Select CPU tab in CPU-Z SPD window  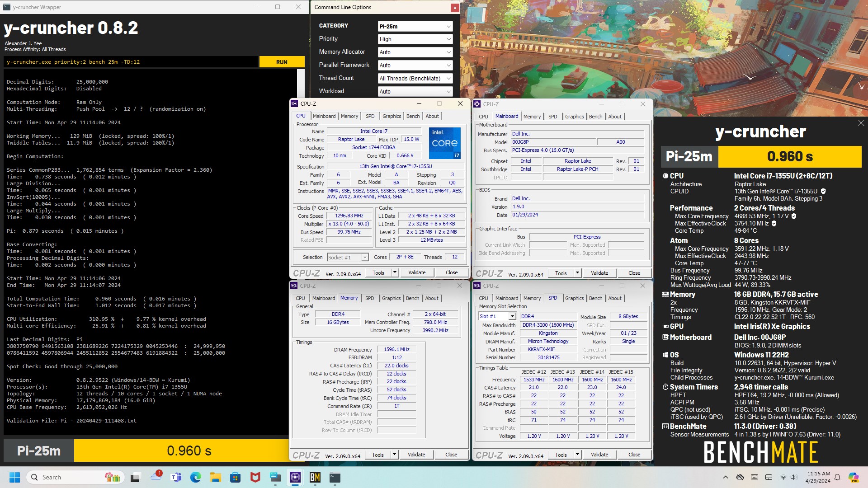(483, 298)
